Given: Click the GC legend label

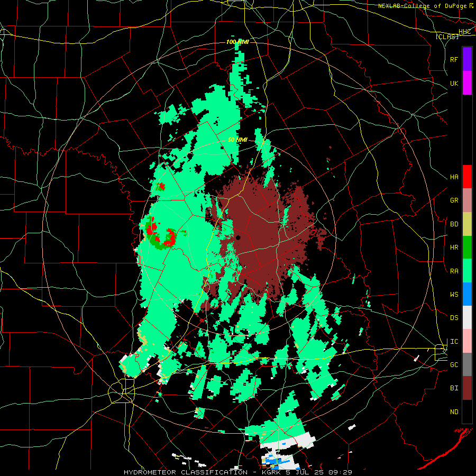Looking at the screenshot, I should tap(454, 365).
